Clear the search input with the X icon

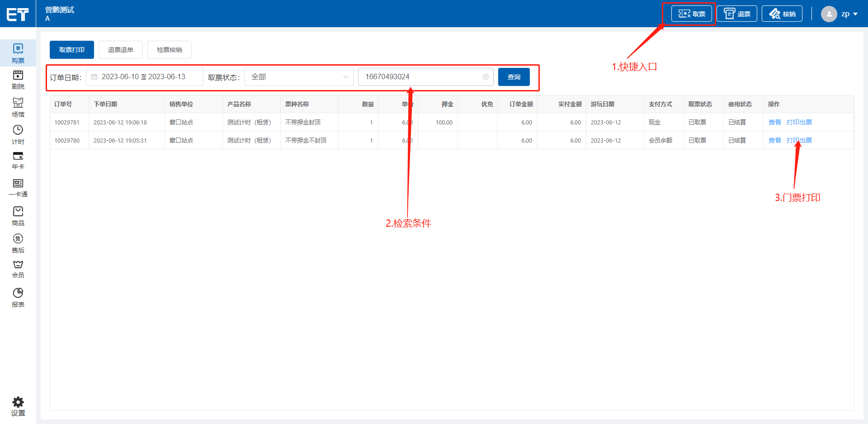pos(486,77)
